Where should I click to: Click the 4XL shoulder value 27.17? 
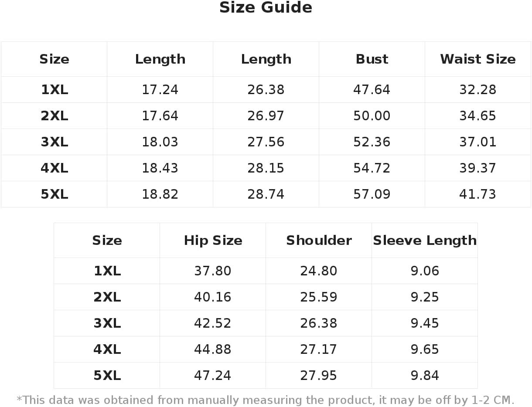point(319,349)
